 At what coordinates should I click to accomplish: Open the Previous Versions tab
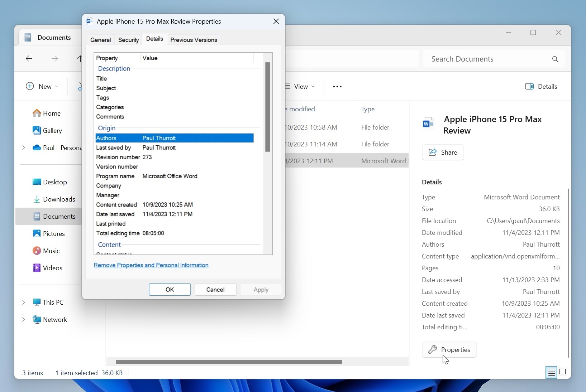194,40
